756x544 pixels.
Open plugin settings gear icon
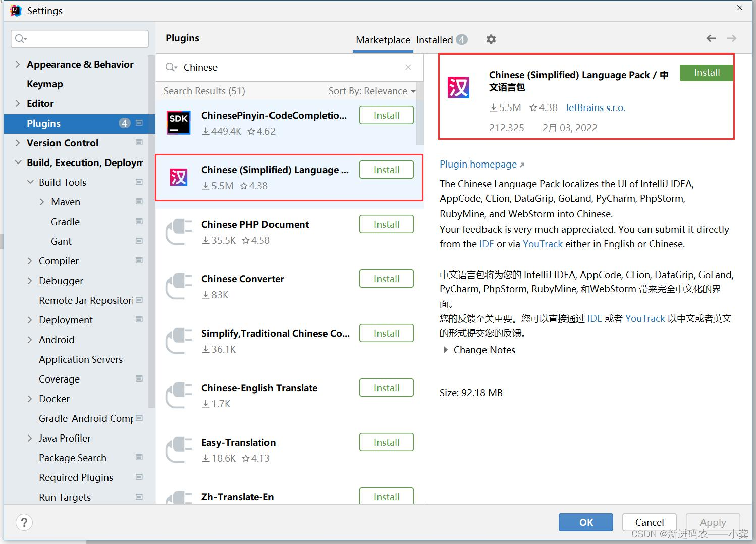pyautogui.click(x=491, y=39)
